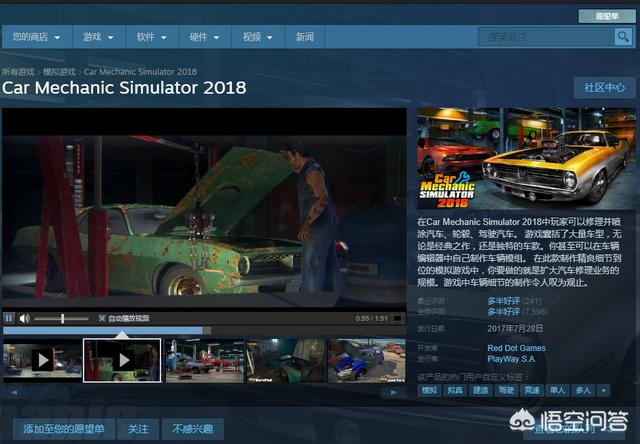640x444 pixels.
Task: Adjust the video volume slider
Action: [61, 318]
